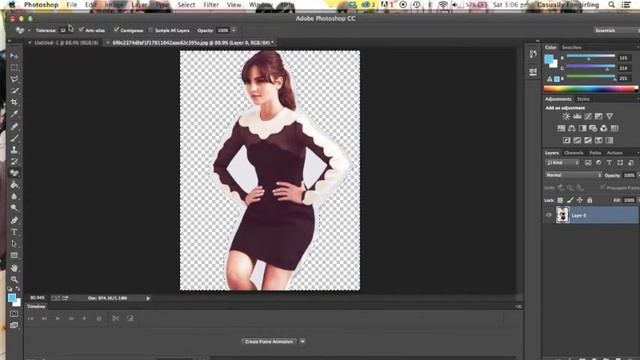Image resolution: width=640 pixels, height=360 pixels.
Task: Open the Timeline panel menu
Action: pyautogui.click(x=518, y=307)
